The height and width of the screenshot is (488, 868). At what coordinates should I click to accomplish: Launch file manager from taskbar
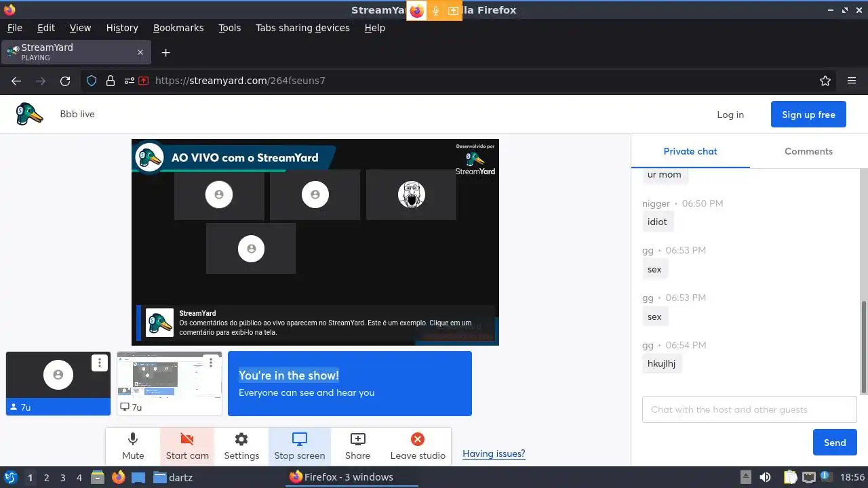98,477
